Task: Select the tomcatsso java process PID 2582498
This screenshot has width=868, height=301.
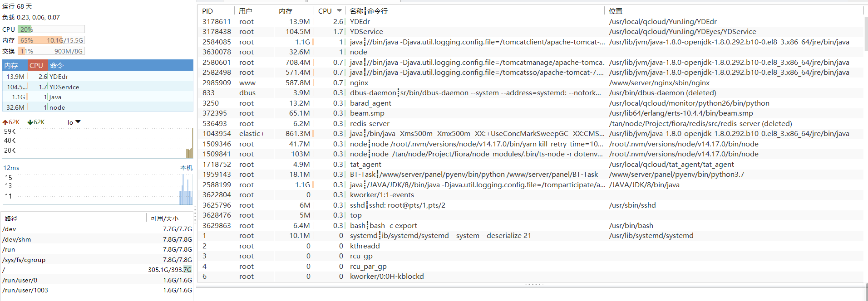Action: 530,72
